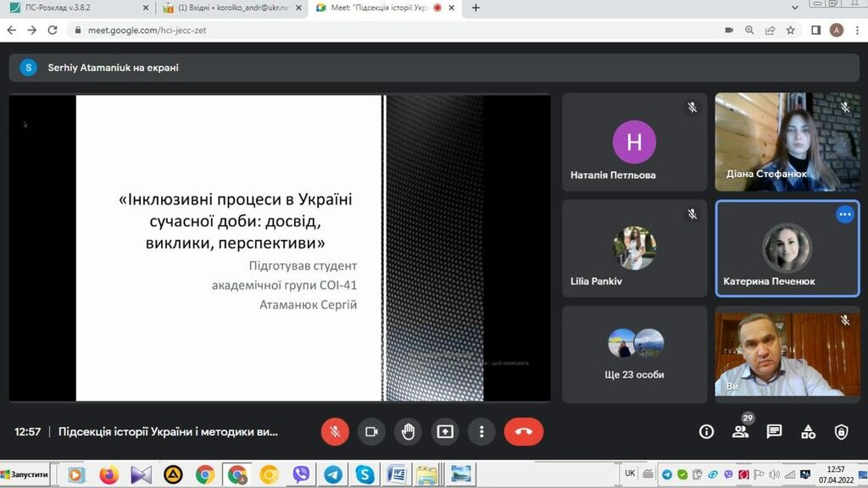Leave the call with red hang-up button
Image resolution: width=868 pixels, height=488 pixels.
523,431
